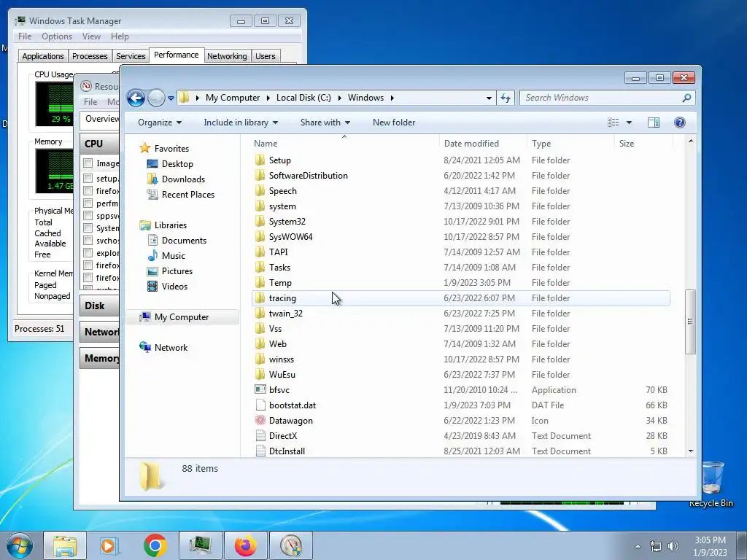Tick the setup process checkbox in Resource Monitor
This screenshot has width=747, height=560.
88,179
